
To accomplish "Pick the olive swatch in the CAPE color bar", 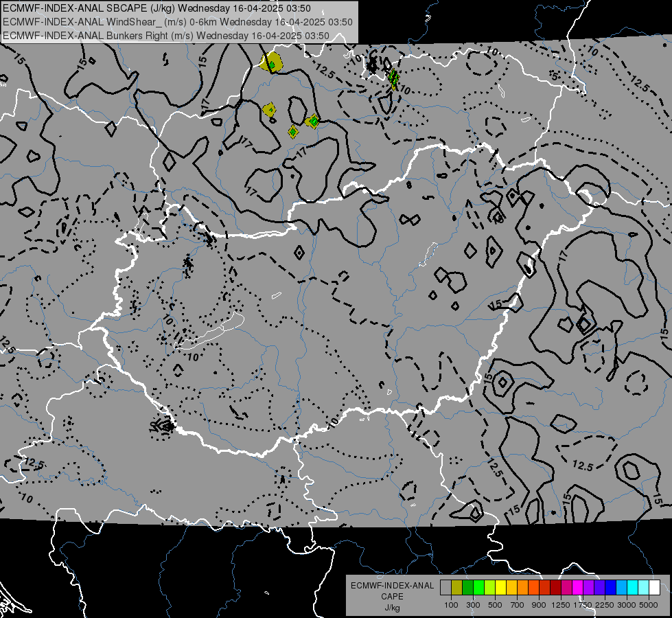I will pos(457,588).
